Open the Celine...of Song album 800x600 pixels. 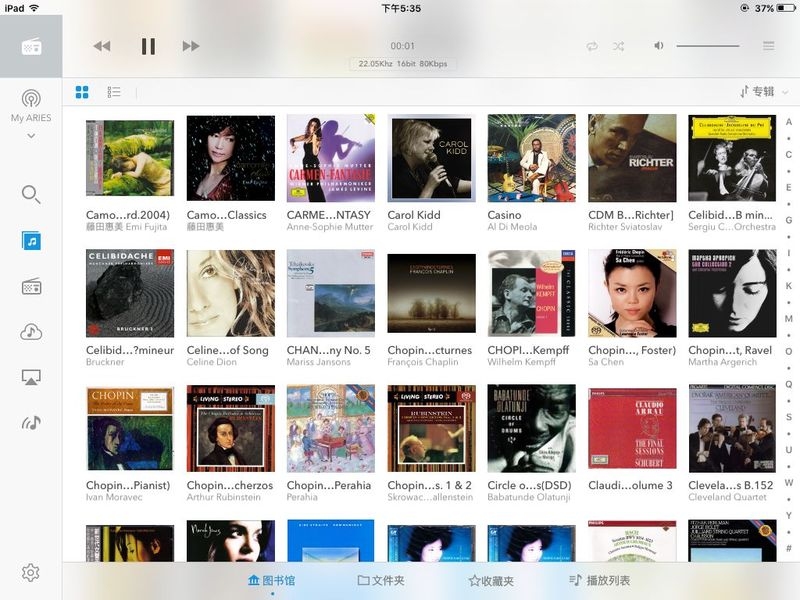(231, 293)
